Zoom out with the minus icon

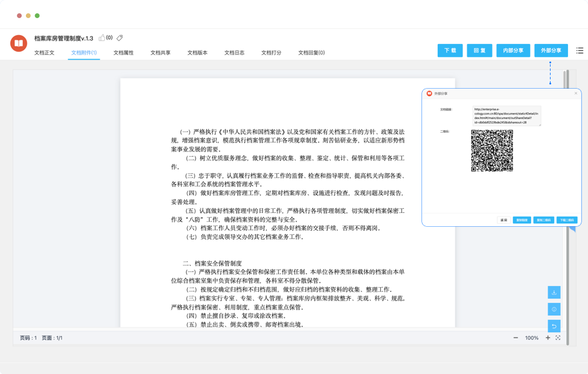point(516,338)
